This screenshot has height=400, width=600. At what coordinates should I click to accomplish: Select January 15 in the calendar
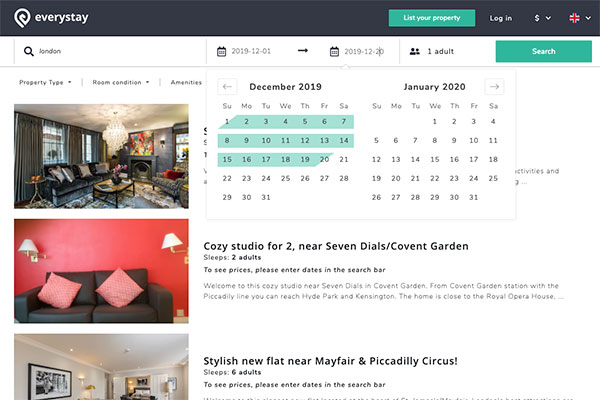(435, 159)
